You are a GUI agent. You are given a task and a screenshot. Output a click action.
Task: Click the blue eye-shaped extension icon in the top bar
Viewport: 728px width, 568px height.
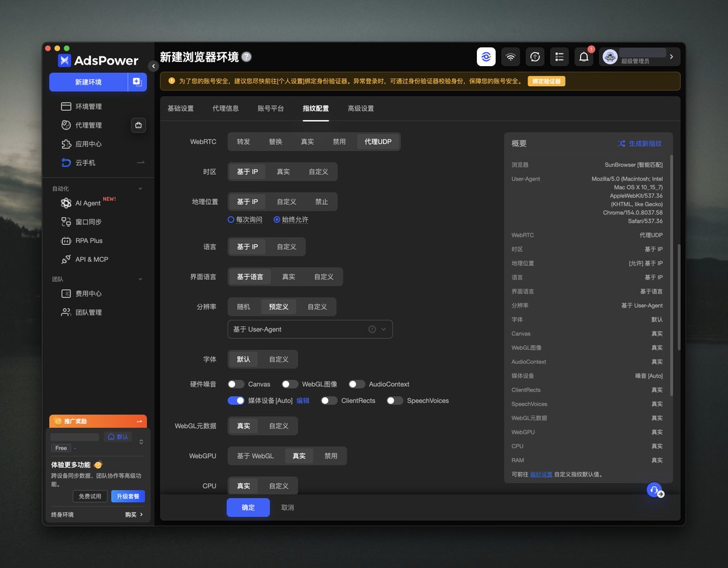[486, 56]
